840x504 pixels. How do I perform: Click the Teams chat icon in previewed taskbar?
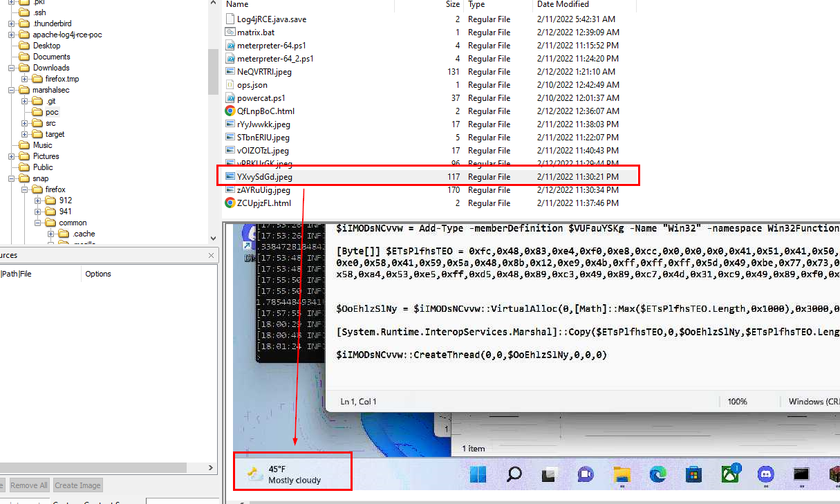(586, 474)
